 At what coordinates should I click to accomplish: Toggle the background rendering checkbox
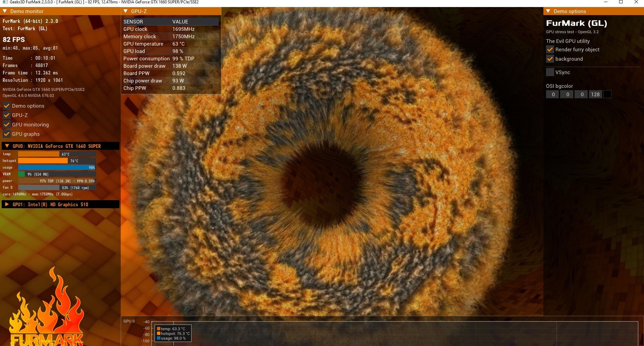550,59
